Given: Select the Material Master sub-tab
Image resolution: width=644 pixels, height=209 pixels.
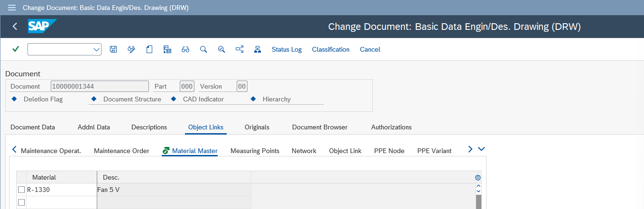Looking at the screenshot, I should click(x=194, y=151).
